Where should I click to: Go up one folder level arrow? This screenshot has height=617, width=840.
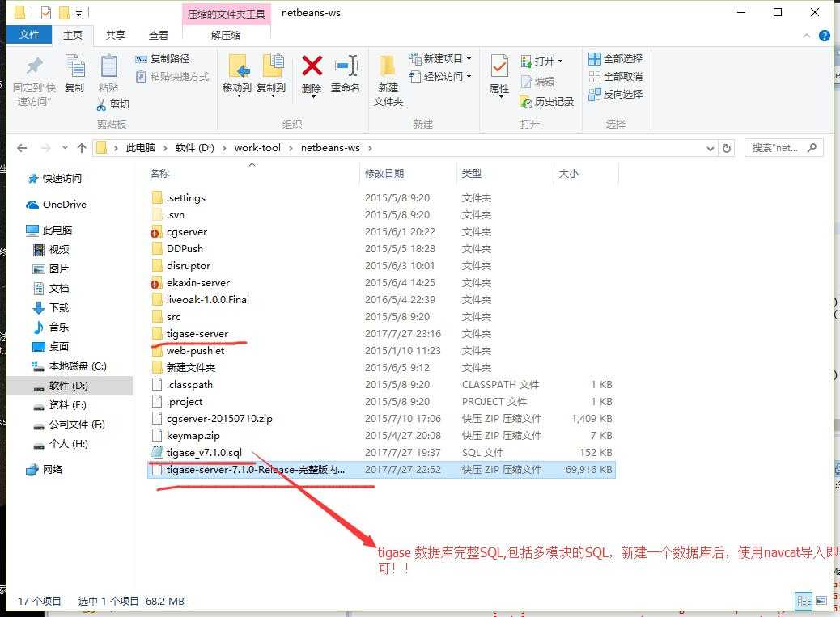pyautogui.click(x=82, y=148)
